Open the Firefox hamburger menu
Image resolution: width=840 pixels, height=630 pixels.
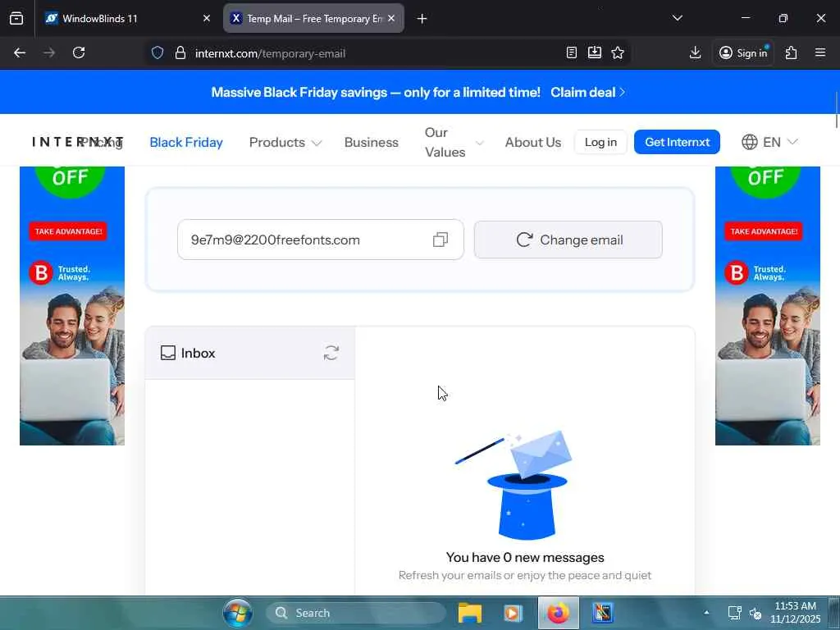(x=820, y=52)
